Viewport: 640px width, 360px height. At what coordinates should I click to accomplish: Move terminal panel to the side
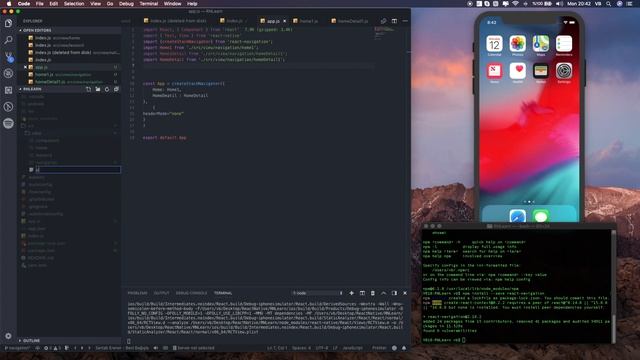click(394, 293)
